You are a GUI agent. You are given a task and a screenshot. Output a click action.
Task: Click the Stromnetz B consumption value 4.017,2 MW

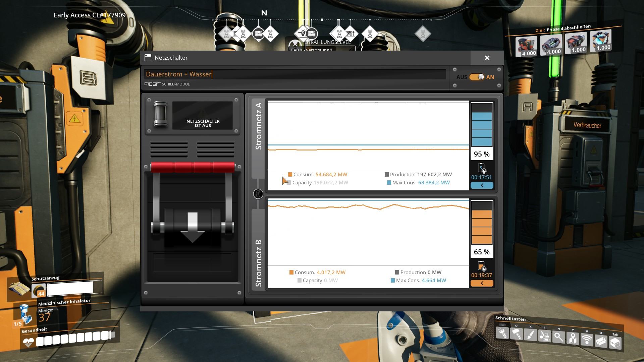[x=331, y=273]
